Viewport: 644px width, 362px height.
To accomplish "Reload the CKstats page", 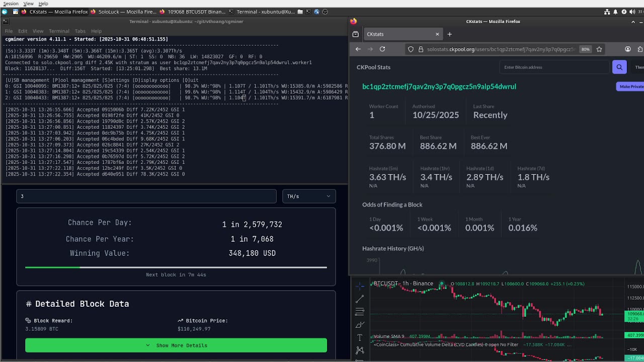I will coord(382,49).
